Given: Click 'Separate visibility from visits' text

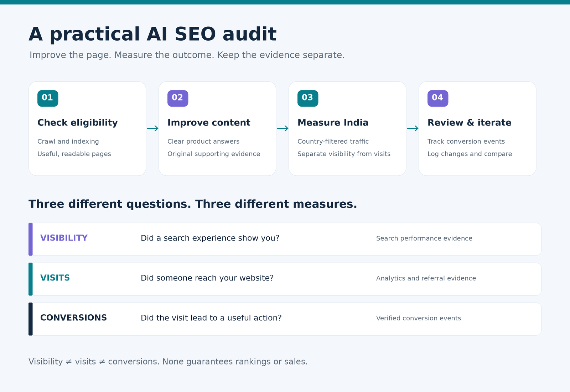Looking at the screenshot, I should [x=344, y=154].
